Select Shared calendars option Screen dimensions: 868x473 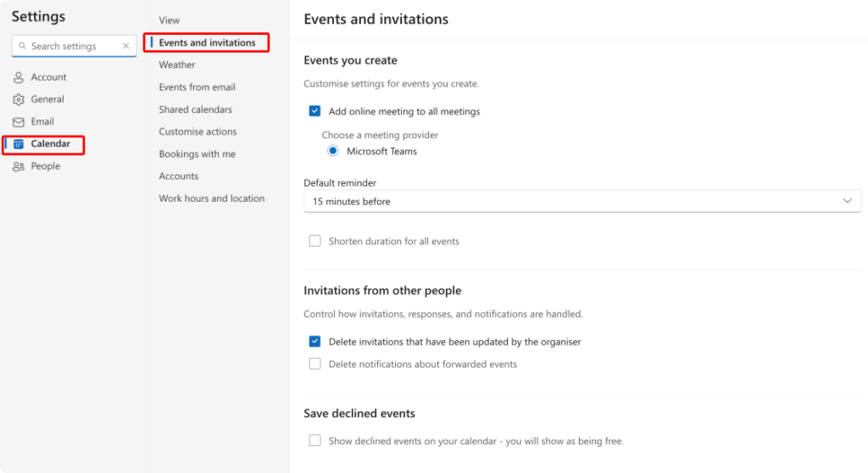click(195, 109)
